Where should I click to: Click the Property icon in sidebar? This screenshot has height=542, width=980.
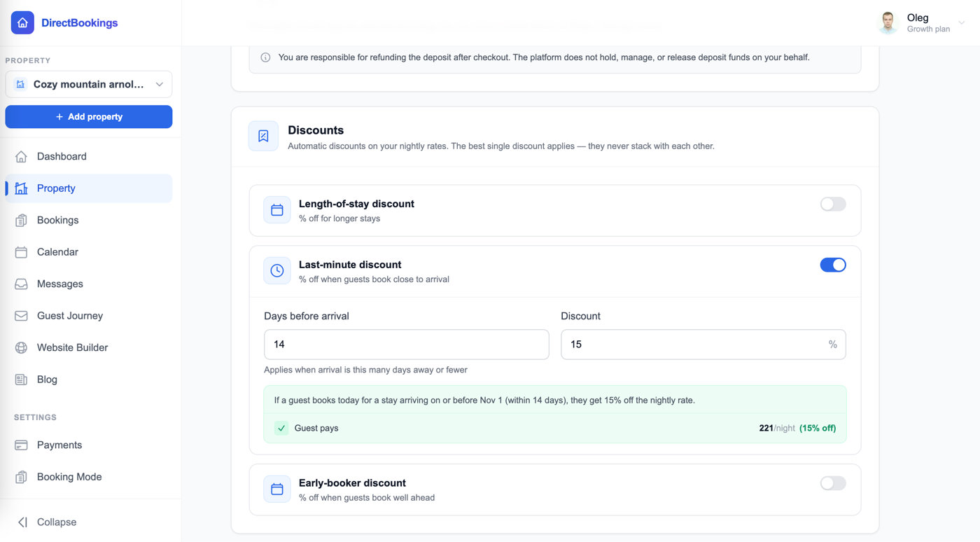(x=21, y=188)
